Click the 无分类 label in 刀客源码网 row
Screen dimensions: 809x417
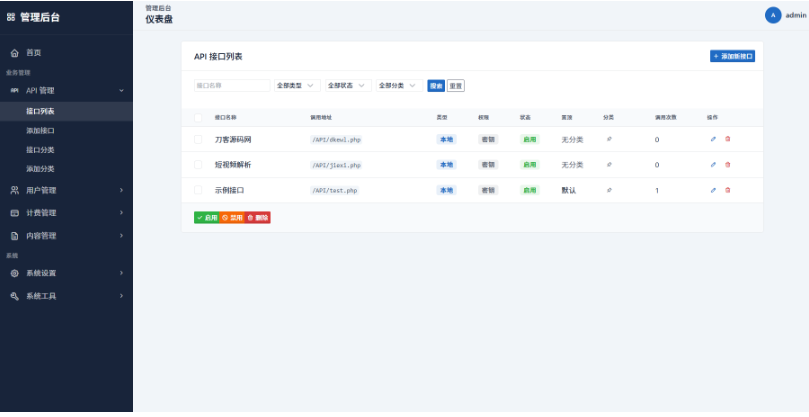coord(572,140)
